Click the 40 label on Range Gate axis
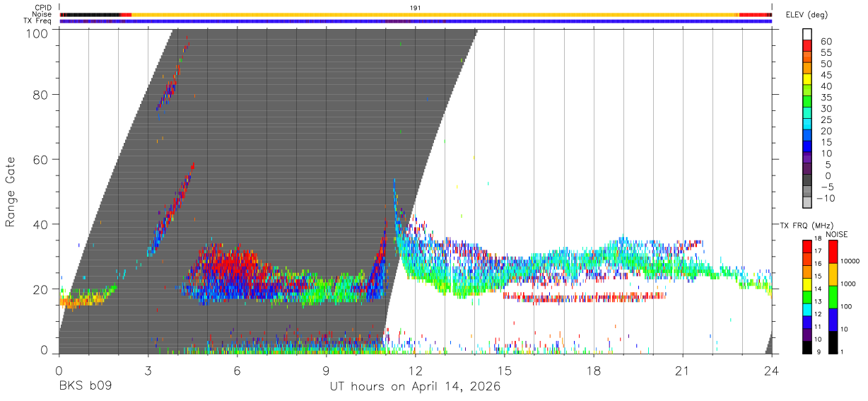 41,224
